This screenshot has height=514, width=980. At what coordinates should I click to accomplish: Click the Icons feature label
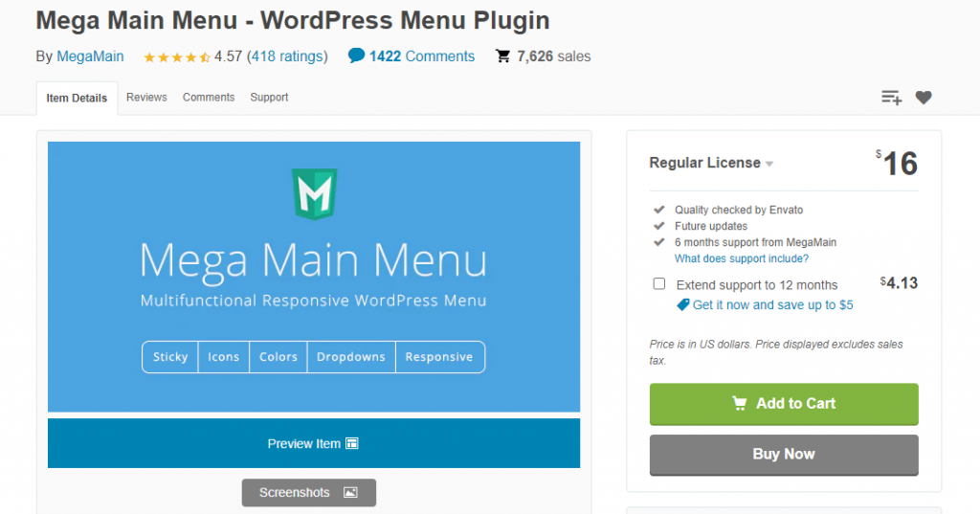pos(224,357)
